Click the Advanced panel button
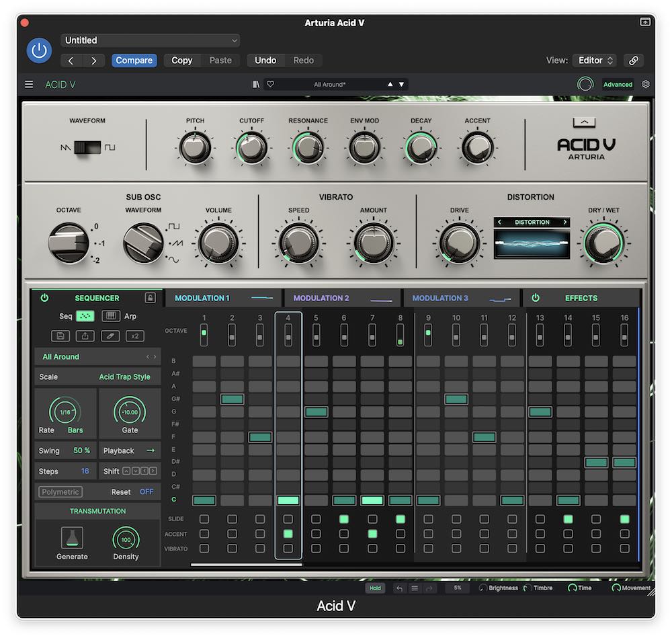 618,85
